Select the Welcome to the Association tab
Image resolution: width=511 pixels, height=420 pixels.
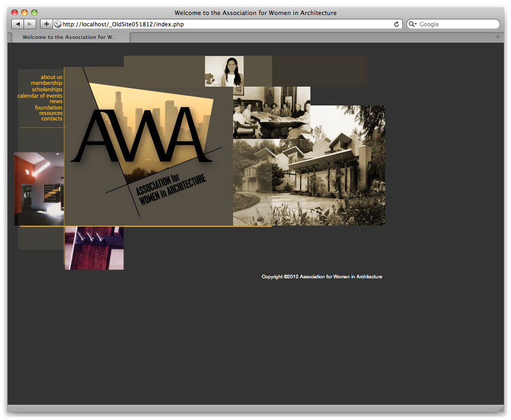tap(71, 37)
